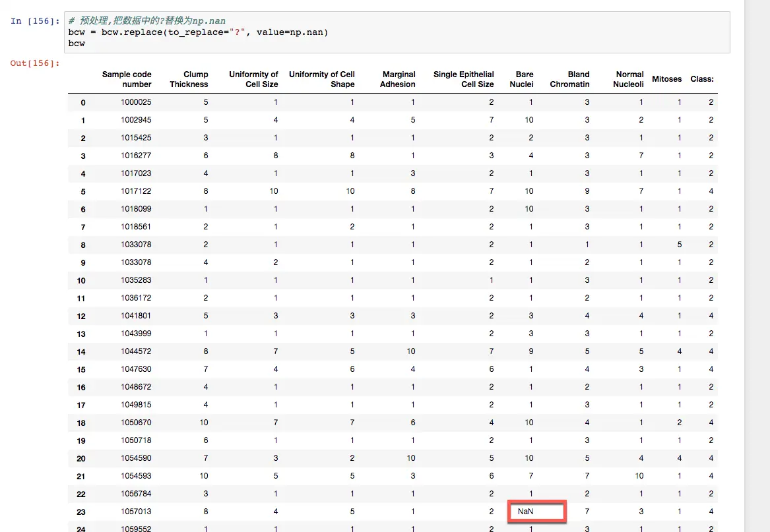Viewport: 770px width, 532px height.
Task: Click row index 18 label
Action: (x=81, y=423)
